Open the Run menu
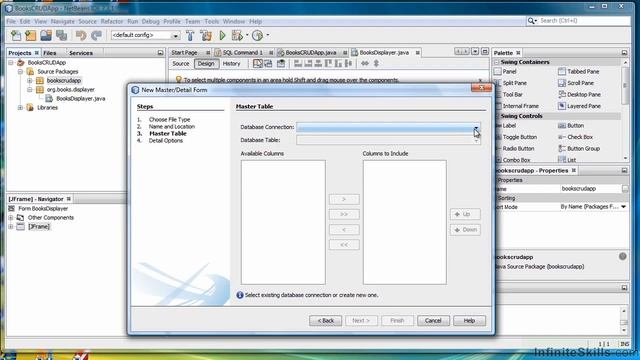This screenshot has height=360, width=640. pyautogui.click(x=133, y=22)
